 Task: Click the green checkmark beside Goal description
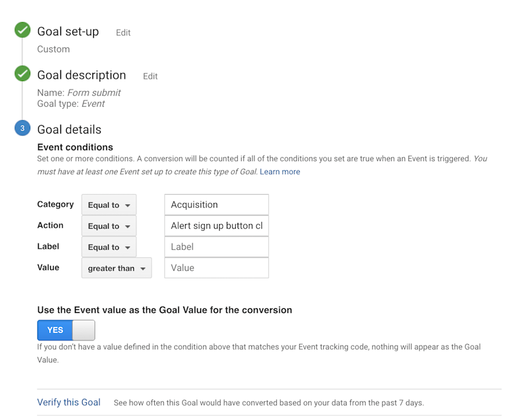pyautogui.click(x=22, y=74)
